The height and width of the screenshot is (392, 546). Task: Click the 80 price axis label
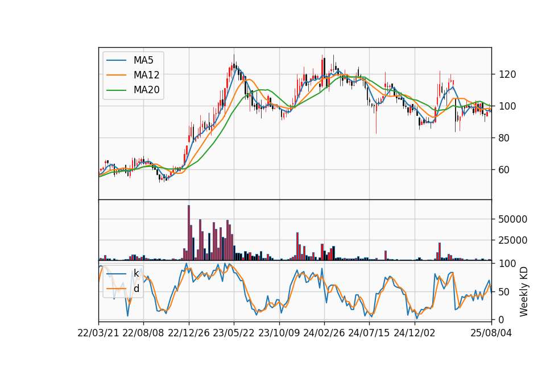(x=504, y=138)
